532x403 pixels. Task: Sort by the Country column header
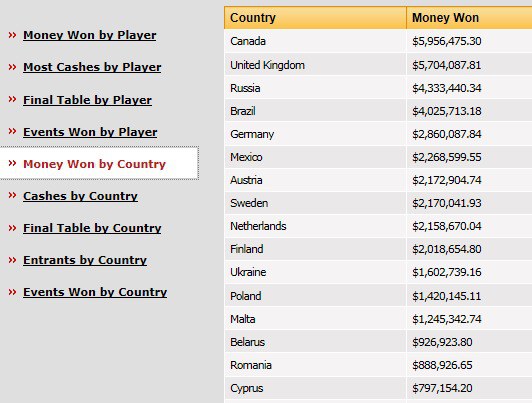(x=315, y=18)
